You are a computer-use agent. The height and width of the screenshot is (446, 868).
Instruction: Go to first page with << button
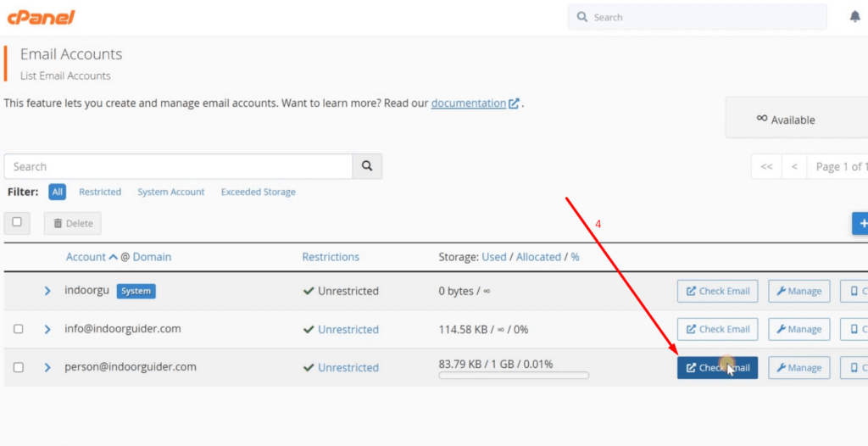point(766,167)
